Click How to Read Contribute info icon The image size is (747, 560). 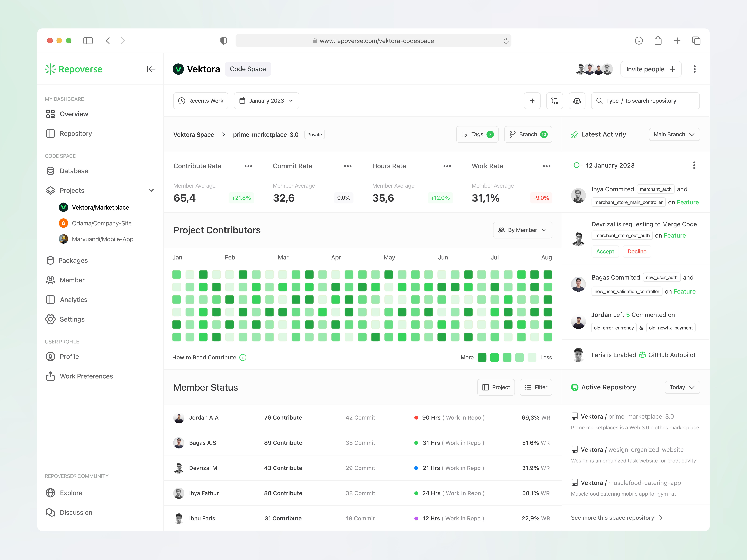(243, 357)
